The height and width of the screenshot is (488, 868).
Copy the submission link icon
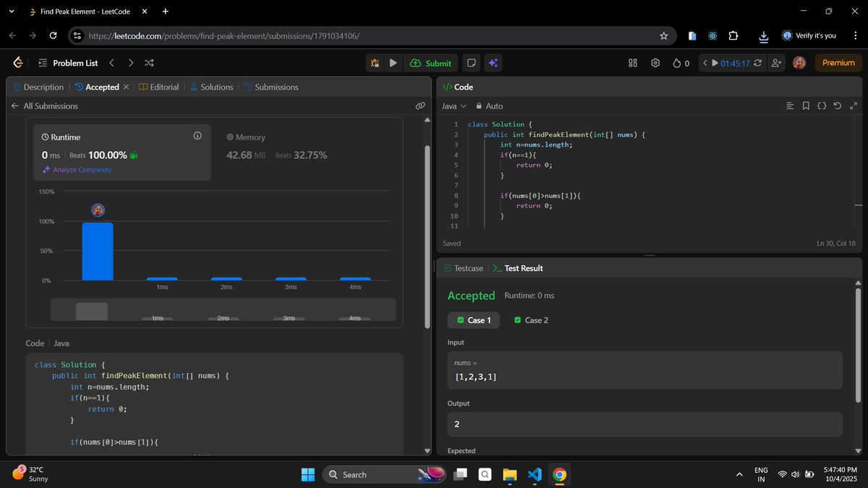420,106
